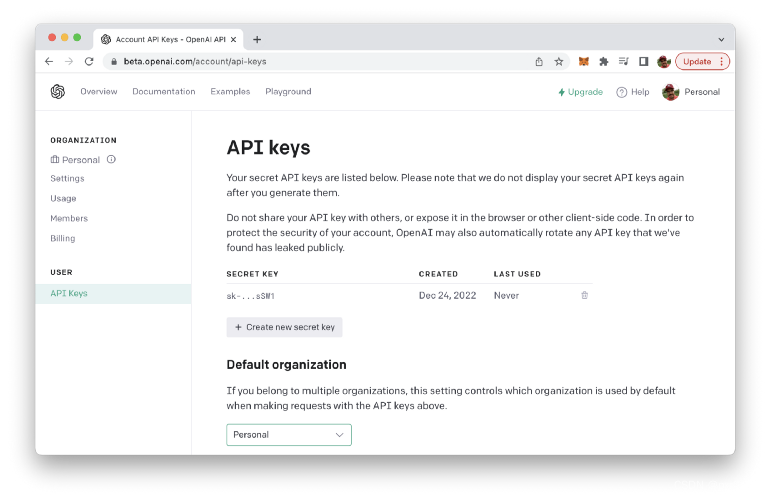
Task: Click Create new secret key button
Action: click(284, 327)
